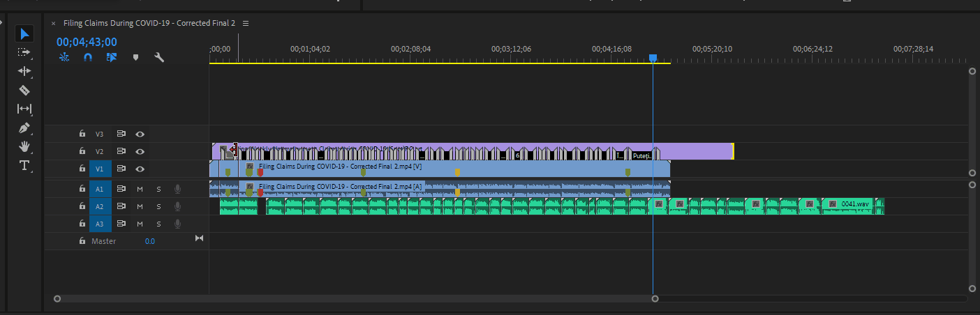Viewport: 980px width, 315px height.
Task: Select the Razor tool
Action: point(24,90)
